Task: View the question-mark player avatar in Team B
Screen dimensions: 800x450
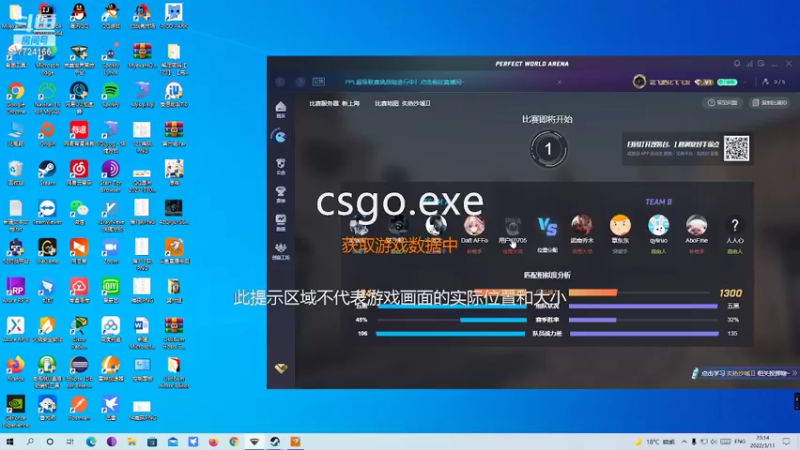Action: pos(735,225)
